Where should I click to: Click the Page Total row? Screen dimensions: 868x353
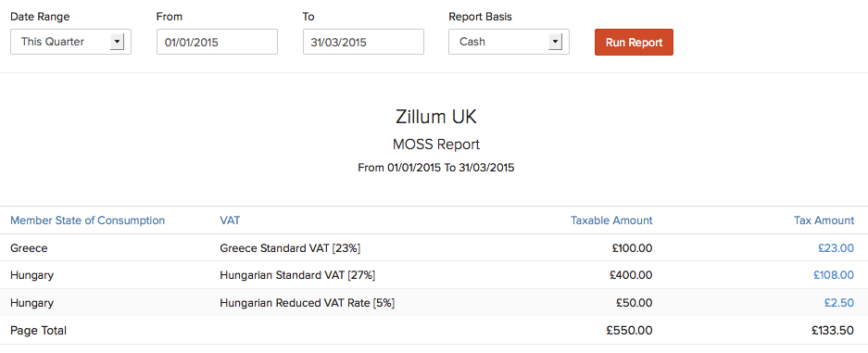[434, 331]
